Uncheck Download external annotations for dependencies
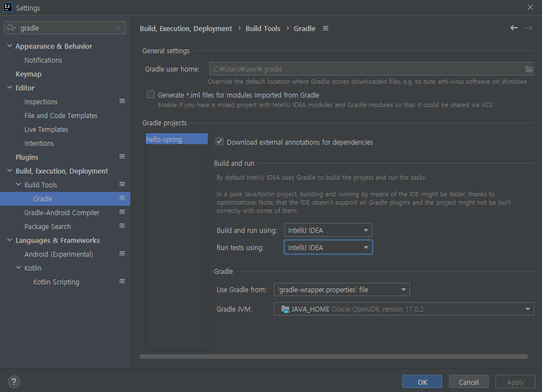Image resolution: width=542 pixels, height=392 pixels. coord(219,142)
